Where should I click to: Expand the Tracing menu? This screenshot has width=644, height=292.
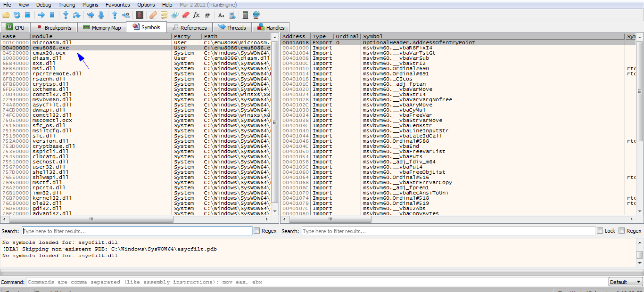66,5
